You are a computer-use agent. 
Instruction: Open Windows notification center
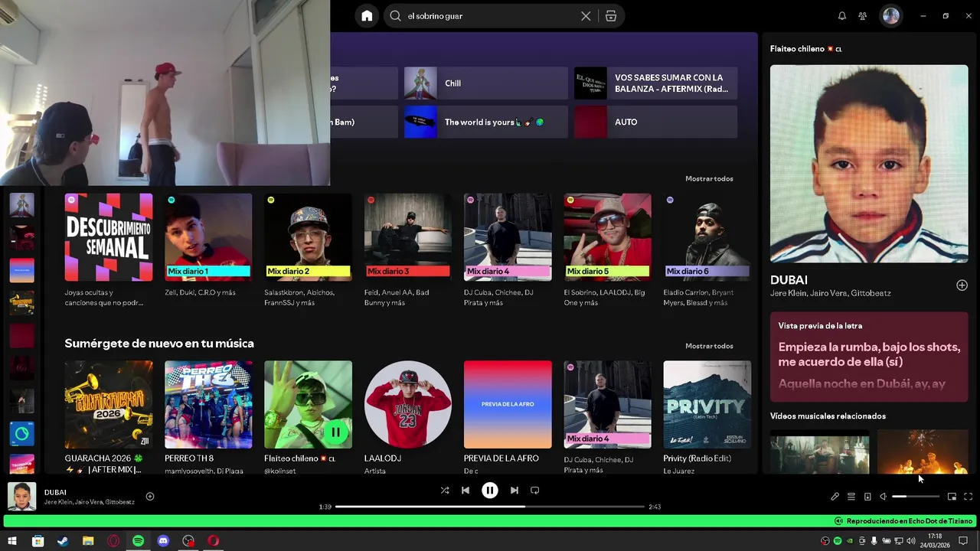[x=963, y=541]
